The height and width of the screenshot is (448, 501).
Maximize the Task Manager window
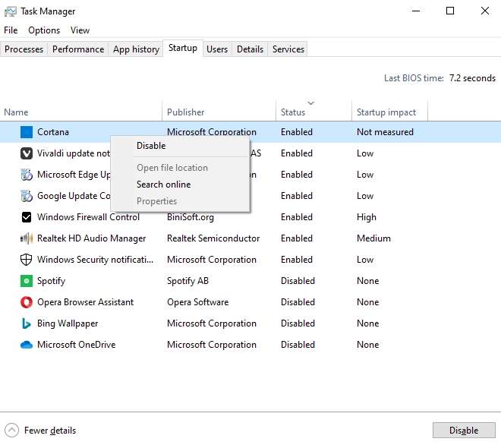[x=450, y=11]
